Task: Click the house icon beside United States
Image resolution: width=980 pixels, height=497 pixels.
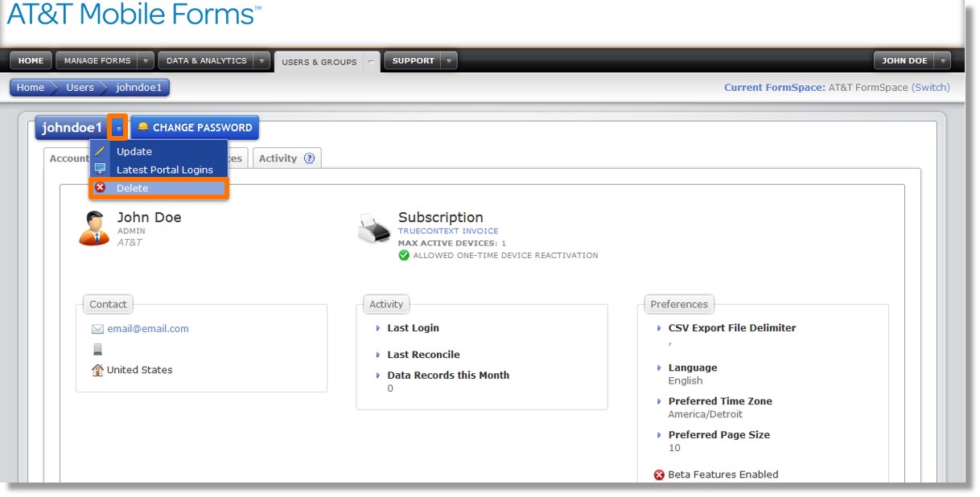Action: tap(97, 370)
